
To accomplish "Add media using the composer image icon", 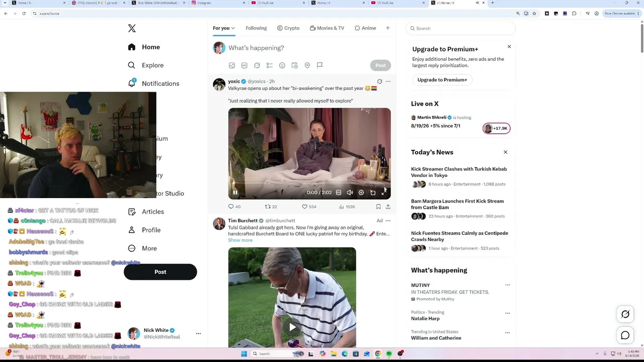I will pos(232,65).
